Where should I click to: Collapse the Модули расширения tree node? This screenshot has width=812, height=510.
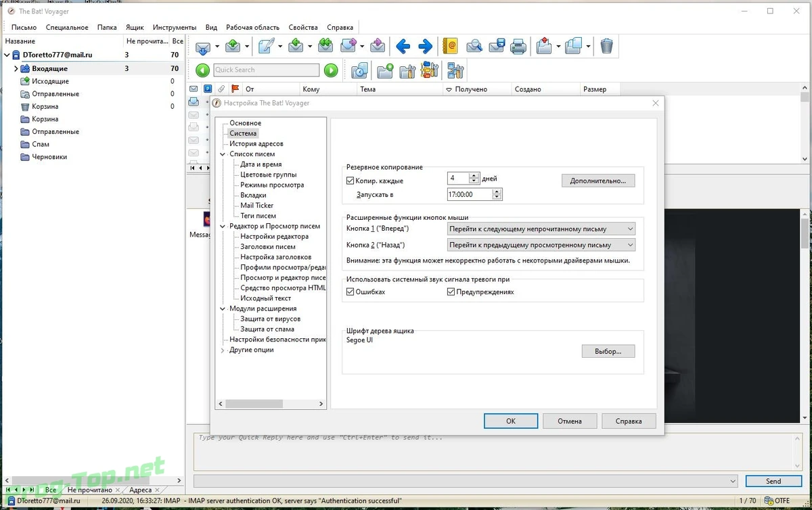click(223, 308)
